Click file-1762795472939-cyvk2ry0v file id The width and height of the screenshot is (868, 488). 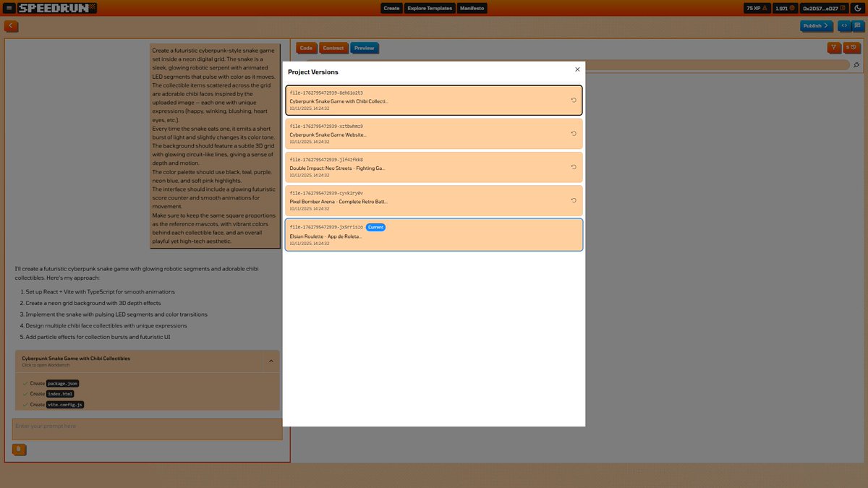point(326,193)
